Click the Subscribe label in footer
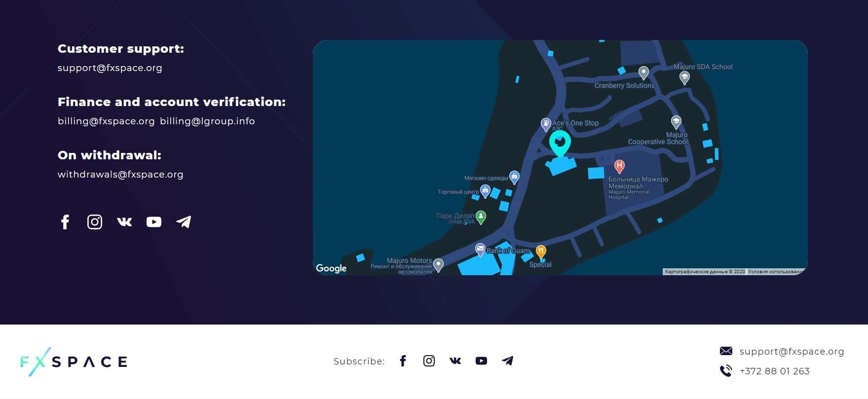868x399 pixels. coord(359,362)
